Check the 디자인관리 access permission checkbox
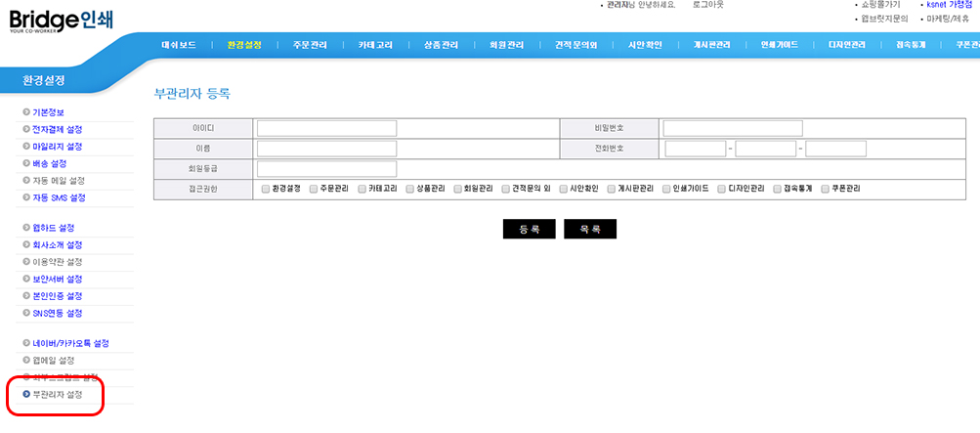This screenshot has width=980, height=433. coord(721,188)
